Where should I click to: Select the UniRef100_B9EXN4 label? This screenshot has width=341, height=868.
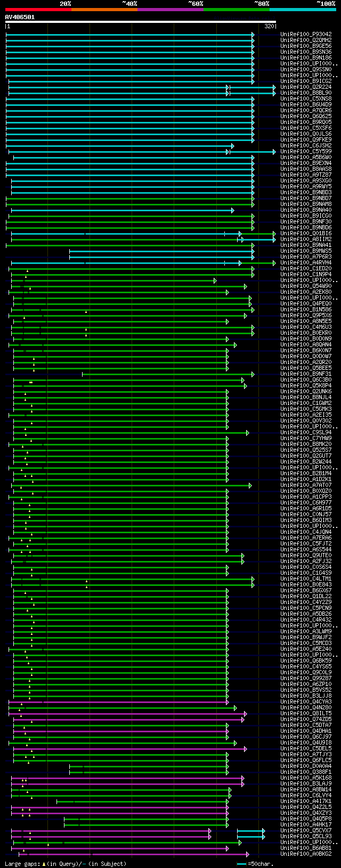point(306,163)
